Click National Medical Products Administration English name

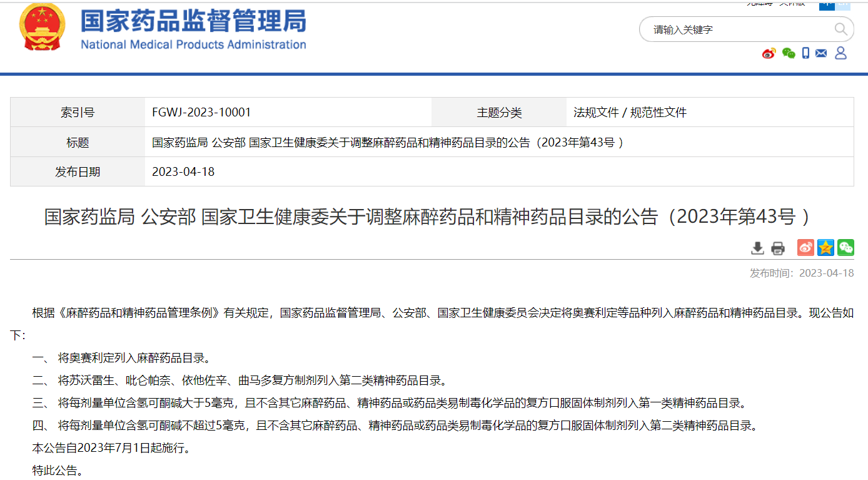coord(193,44)
